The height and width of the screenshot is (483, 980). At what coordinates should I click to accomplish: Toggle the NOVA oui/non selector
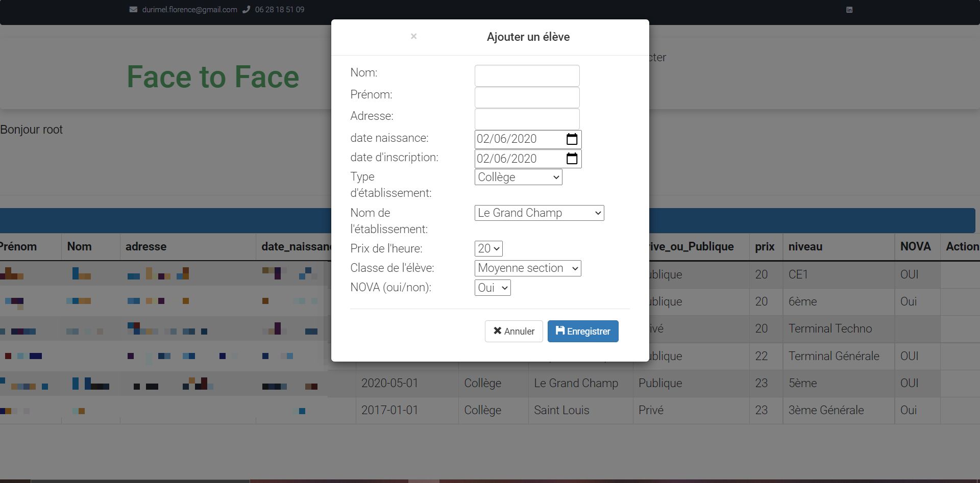point(493,288)
